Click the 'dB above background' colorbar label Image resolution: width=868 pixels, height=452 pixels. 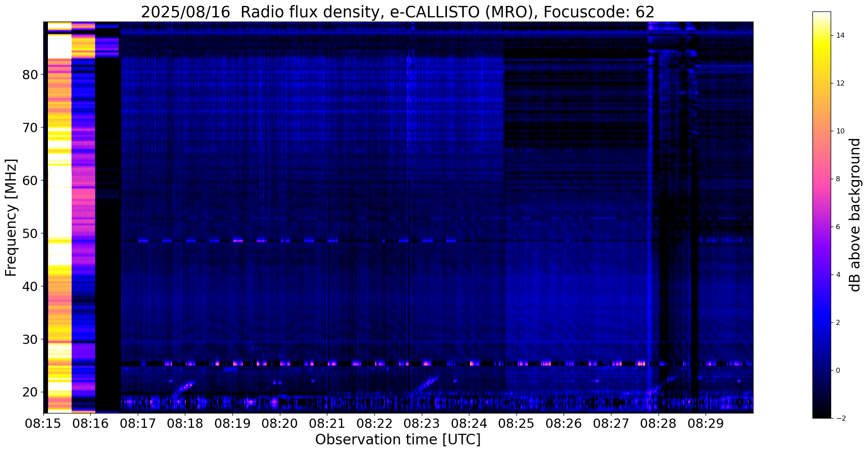coord(855,215)
